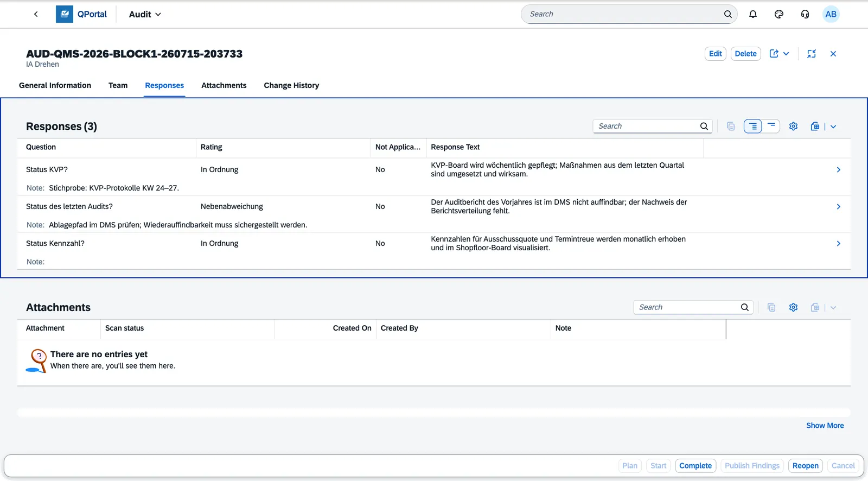Click the Attachment column header
868x481 pixels.
[x=59, y=328]
